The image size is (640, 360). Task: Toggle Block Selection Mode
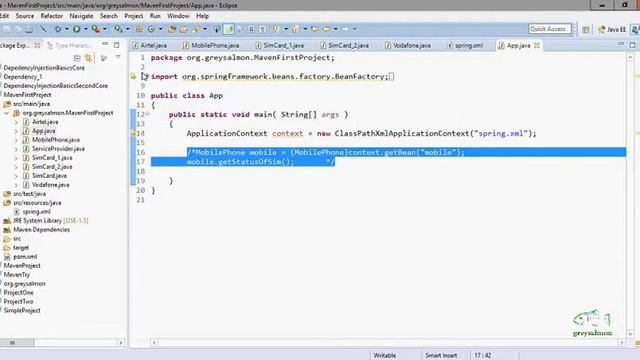tap(251, 29)
